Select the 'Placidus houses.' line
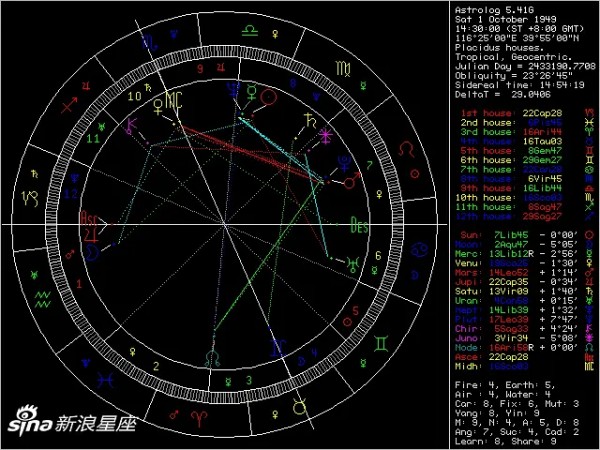Image resolution: width=600 pixels, height=450 pixels. pyautogui.click(x=499, y=47)
